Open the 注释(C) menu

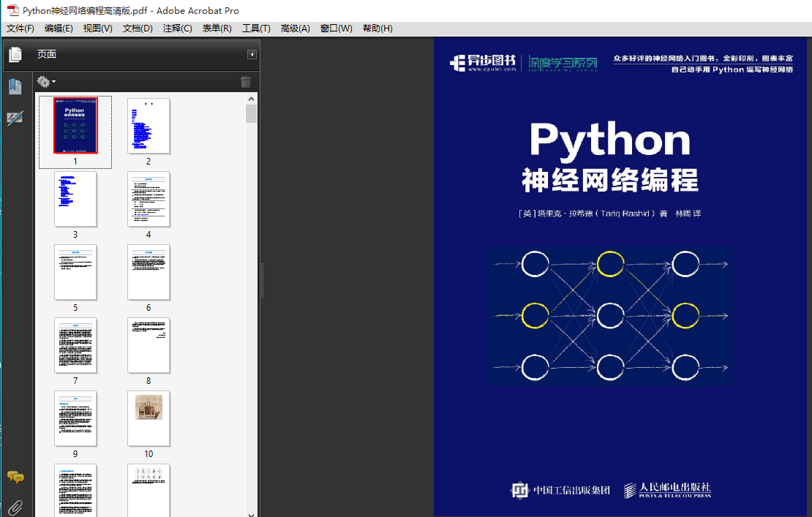click(x=178, y=29)
